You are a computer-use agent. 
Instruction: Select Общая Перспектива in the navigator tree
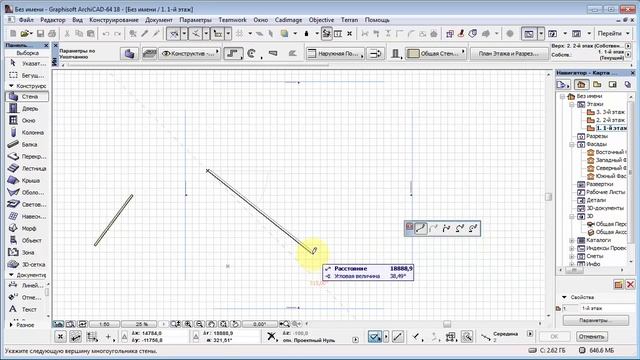pyautogui.click(x=607, y=224)
